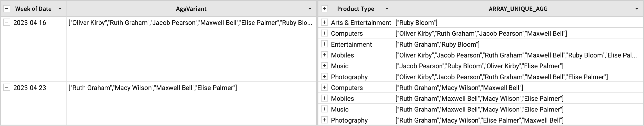
Task: Expand the first Photography row
Action: point(324,77)
